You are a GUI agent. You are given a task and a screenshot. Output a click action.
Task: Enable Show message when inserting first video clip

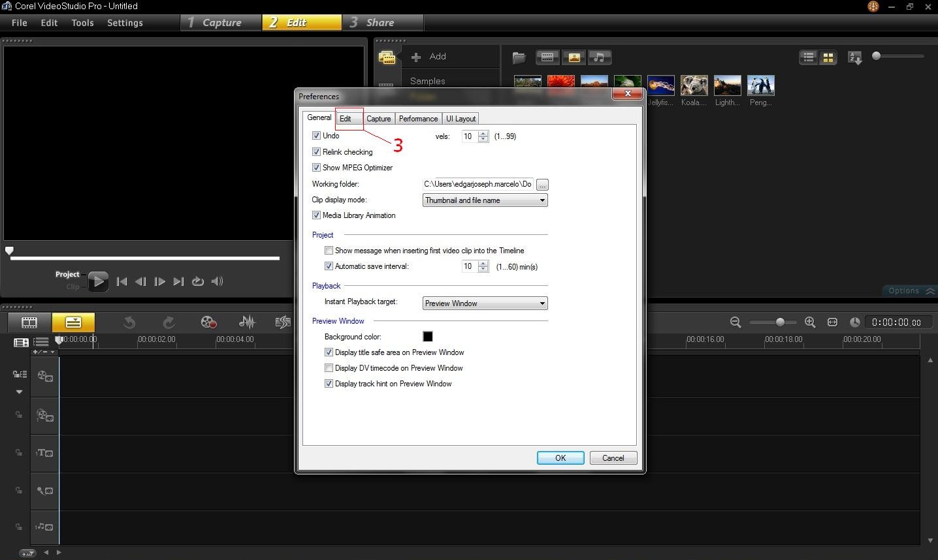[329, 251]
